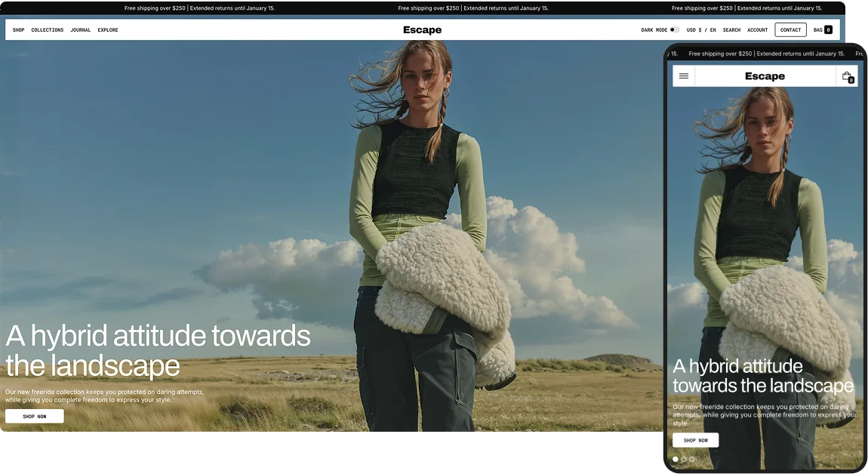This screenshot has height=474, width=868.
Task: Tap Shop Now in mobile preview
Action: point(695,440)
